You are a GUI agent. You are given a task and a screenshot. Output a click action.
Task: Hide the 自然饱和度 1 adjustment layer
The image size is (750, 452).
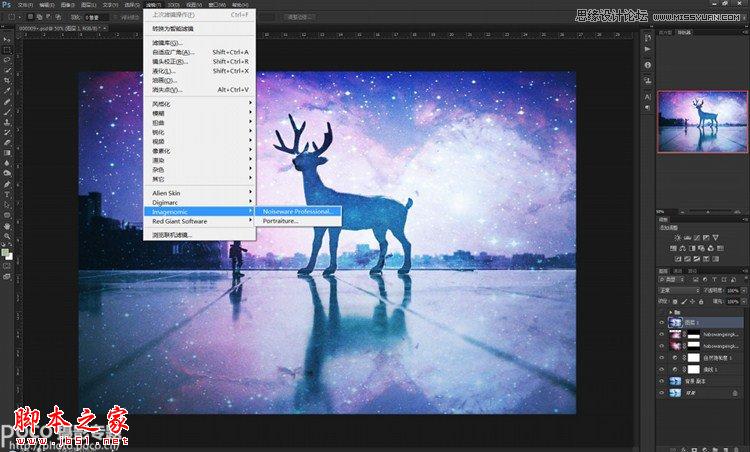point(662,358)
